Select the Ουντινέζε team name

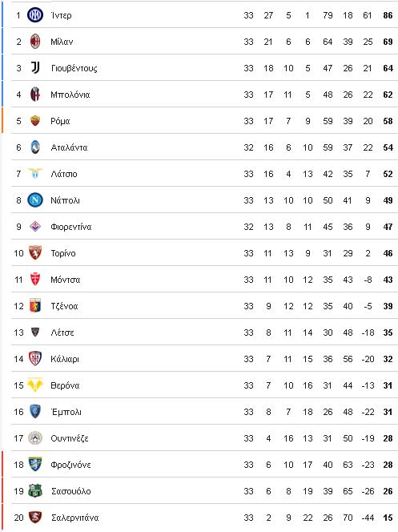click(x=70, y=439)
